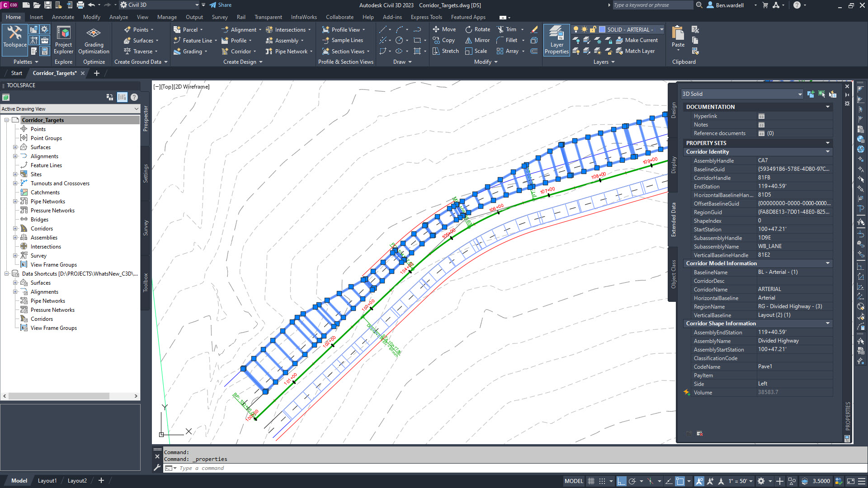Expand the Corridors tree node
This screenshot has height=488, width=868.
click(15, 229)
